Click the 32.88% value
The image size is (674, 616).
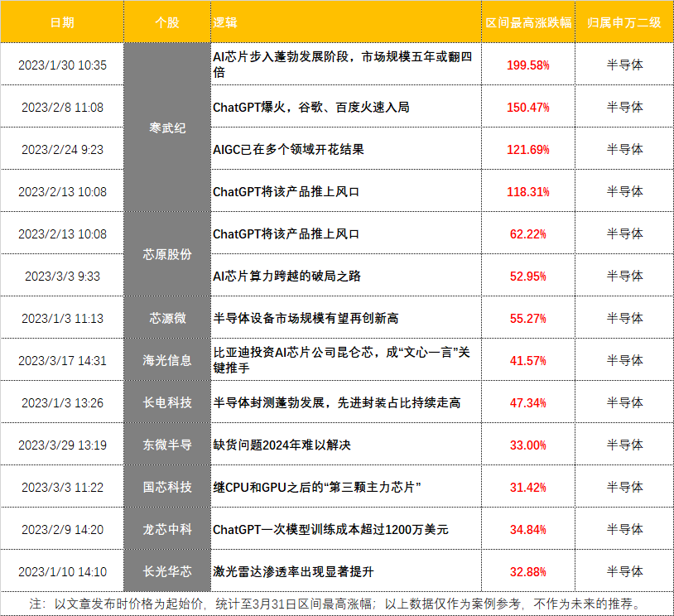coord(527,572)
